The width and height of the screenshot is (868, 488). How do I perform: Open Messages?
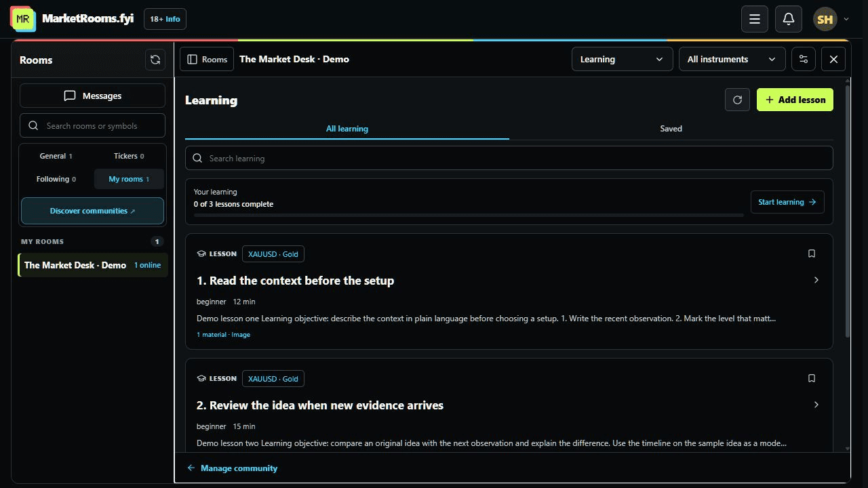92,96
